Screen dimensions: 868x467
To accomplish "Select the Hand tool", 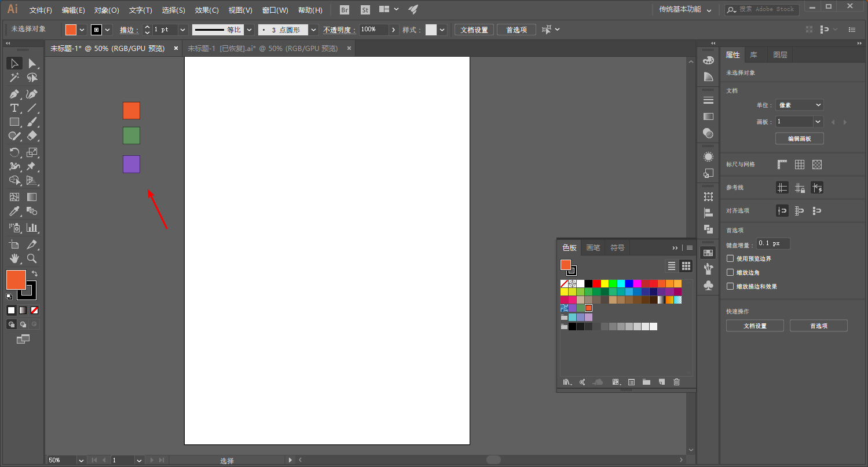I will click(14, 258).
